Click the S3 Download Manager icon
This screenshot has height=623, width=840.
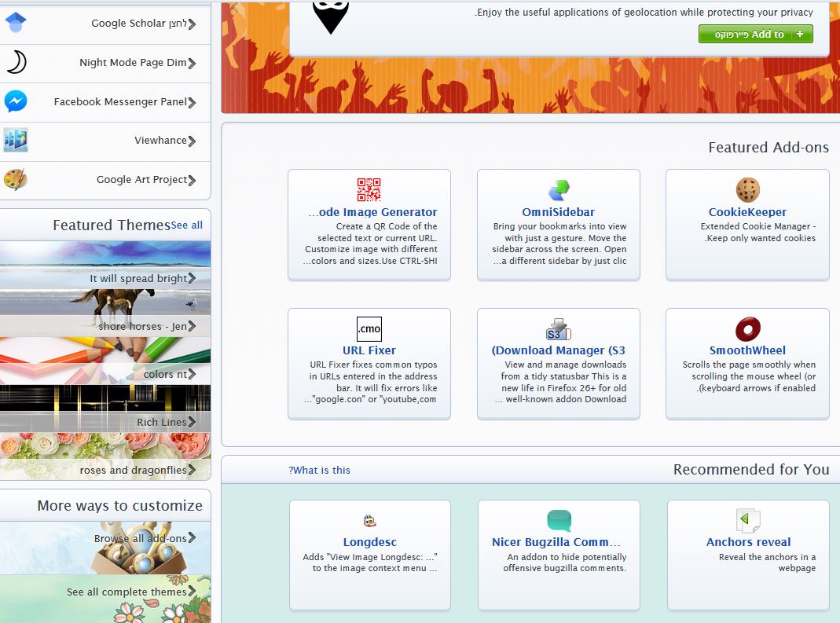point(559,329)
